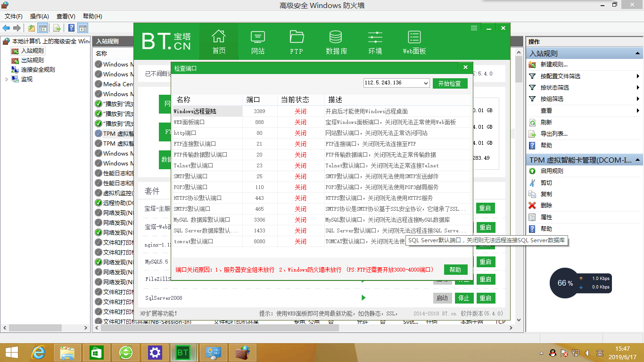Open the 首页 home tab in BT panel
644x362 pixels.
(x=219, y=41)
